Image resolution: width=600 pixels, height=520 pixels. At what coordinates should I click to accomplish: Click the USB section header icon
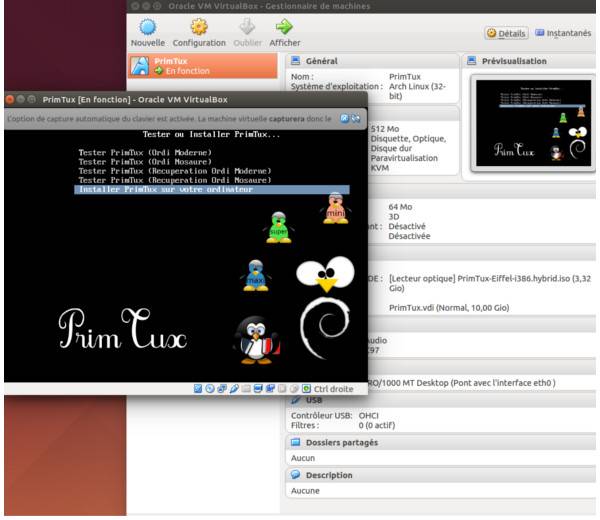click(x=295, y=400)
